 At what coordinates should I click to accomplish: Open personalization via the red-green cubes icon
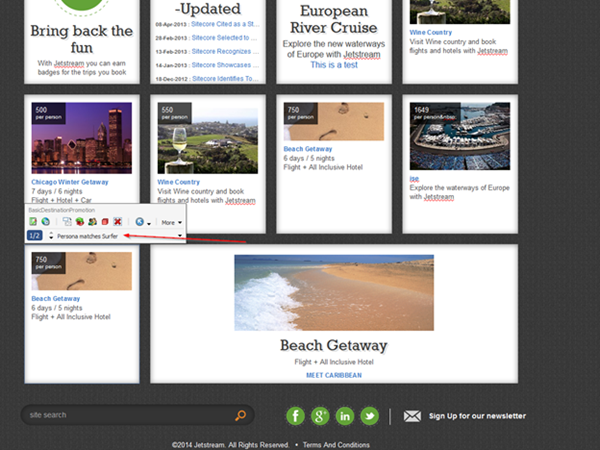[x=80, y=222]
